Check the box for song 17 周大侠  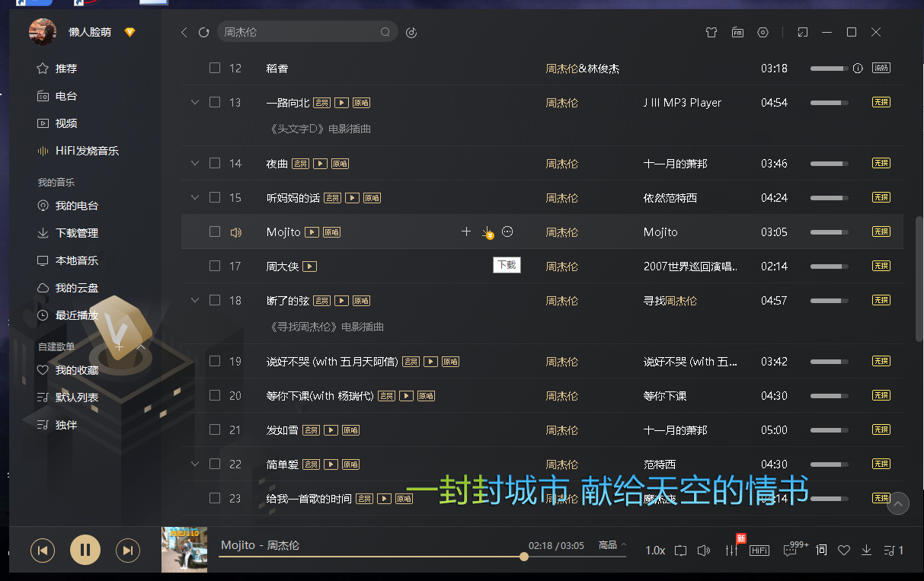(215, 266)
